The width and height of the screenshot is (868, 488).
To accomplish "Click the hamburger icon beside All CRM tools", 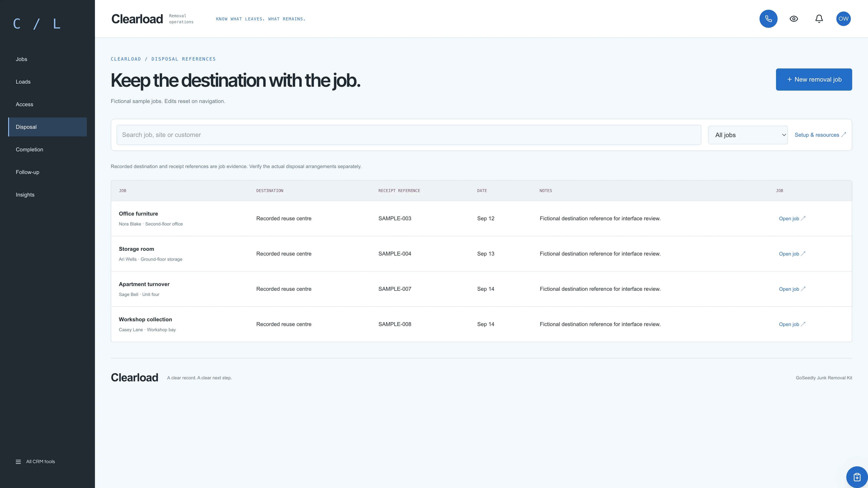I will tap(18, 462).
